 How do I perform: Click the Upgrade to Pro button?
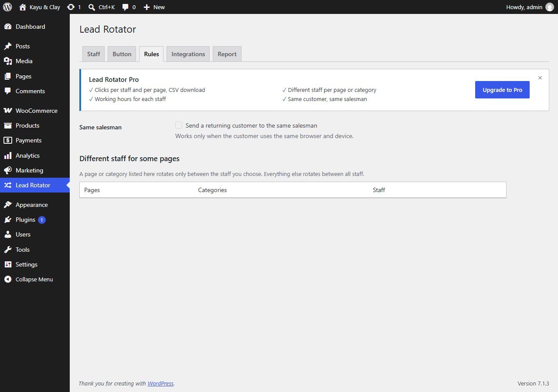click(x=502, y=90)
